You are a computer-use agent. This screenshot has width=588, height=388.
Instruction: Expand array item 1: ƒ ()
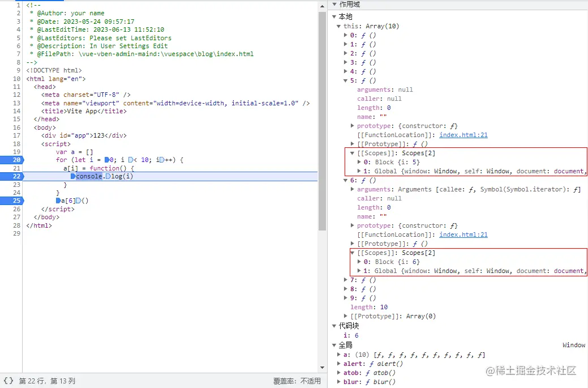346,44
